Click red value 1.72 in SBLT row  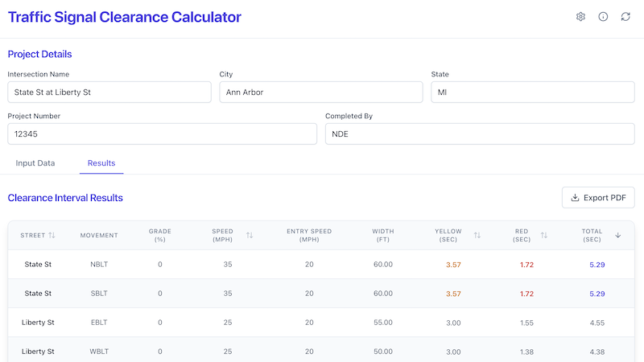coord(526,294)
